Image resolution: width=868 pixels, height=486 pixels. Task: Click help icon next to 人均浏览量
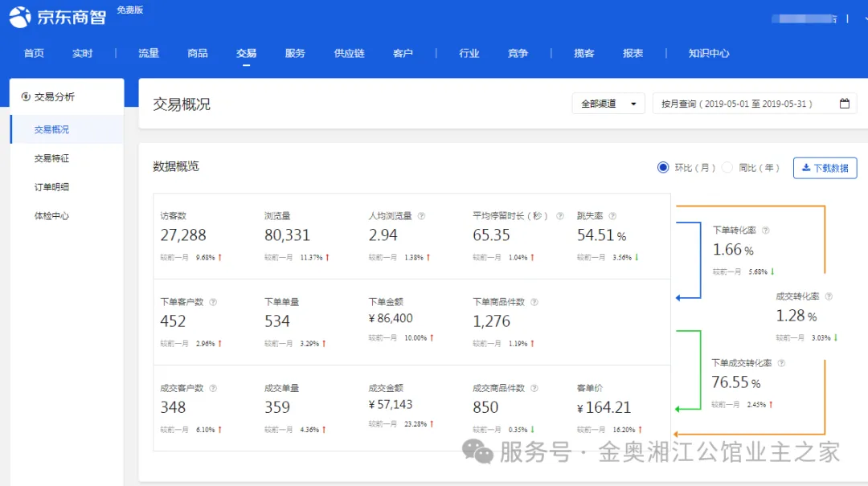coord(421,216)
